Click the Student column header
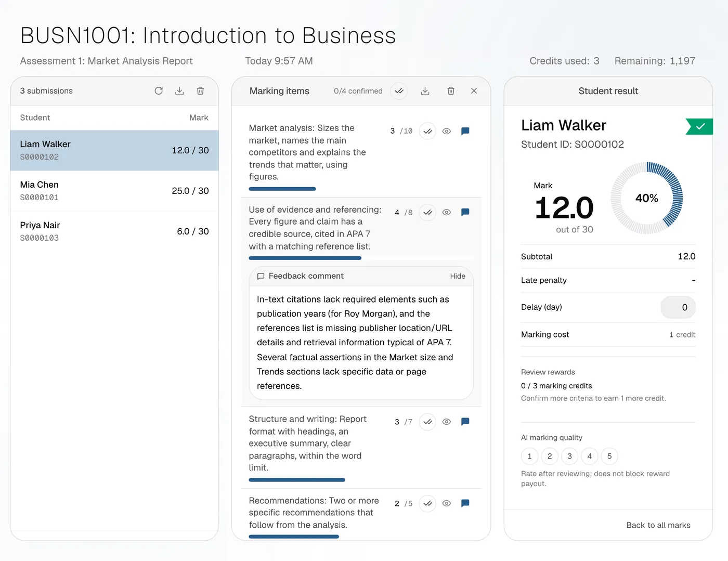The image size is (728, 561). click(35, 118)
